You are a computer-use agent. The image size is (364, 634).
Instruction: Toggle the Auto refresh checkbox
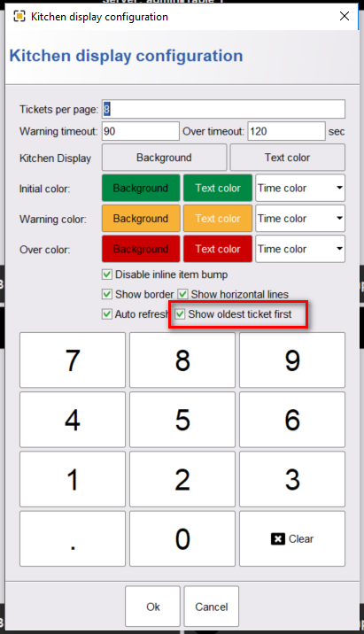(x=107, y=314)
